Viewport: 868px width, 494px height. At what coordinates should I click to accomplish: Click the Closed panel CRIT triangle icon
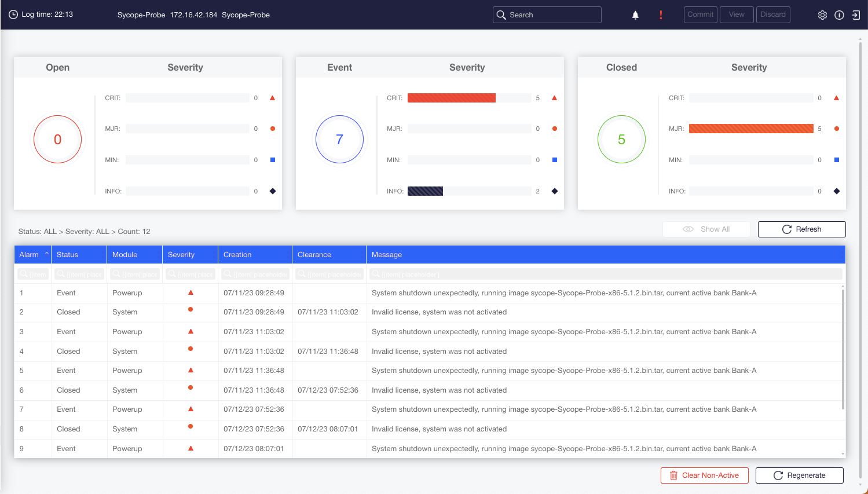[x=836, y=98]
